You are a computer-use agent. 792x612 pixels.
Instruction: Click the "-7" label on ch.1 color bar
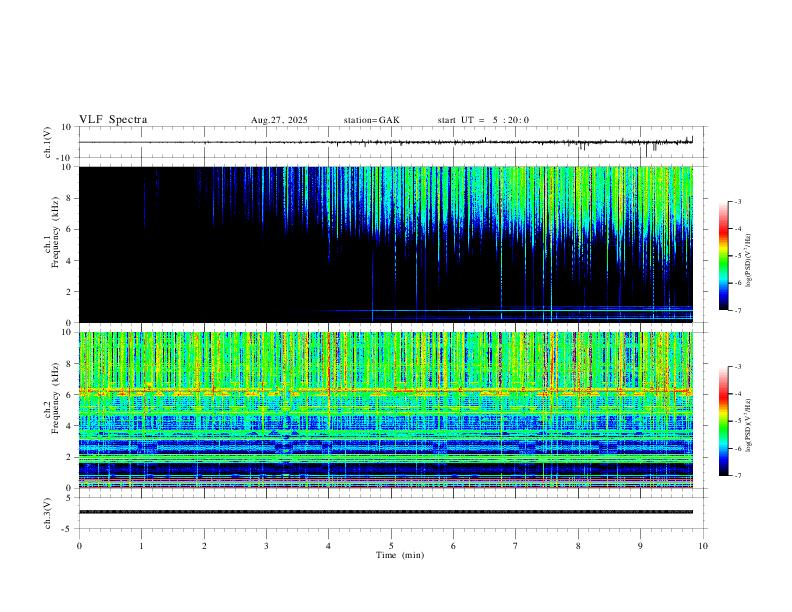click(x=737, y=311)
